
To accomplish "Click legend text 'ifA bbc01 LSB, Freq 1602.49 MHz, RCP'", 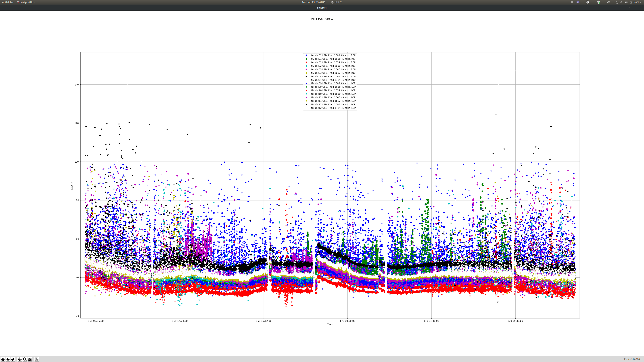I will (333, 55).
